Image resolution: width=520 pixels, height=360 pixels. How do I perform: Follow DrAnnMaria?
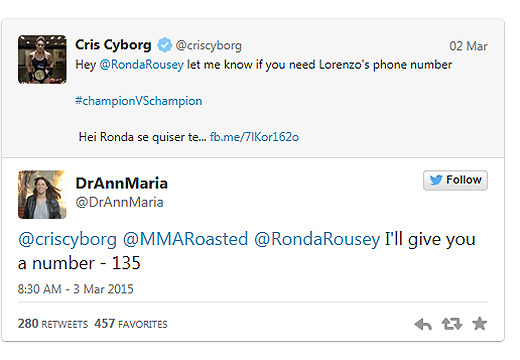pyautogui.click(x=455, y=180)
